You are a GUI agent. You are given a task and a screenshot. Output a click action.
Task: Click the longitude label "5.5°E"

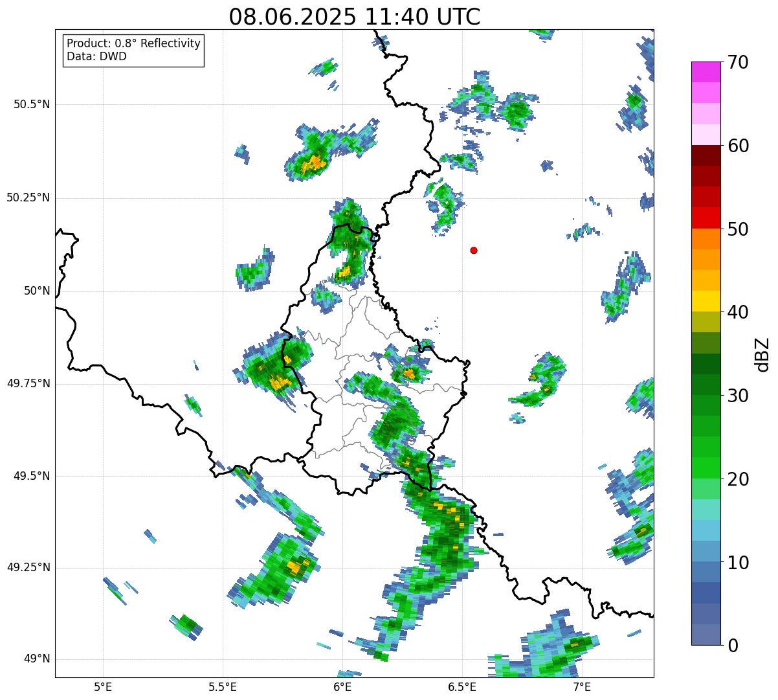[223, 687]
